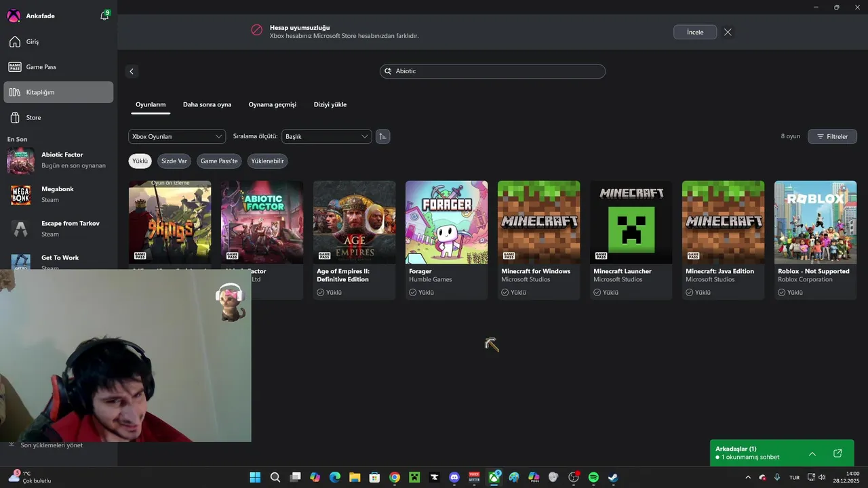Open Minecraft: Java Edition cover art

(x=723, y=222)
